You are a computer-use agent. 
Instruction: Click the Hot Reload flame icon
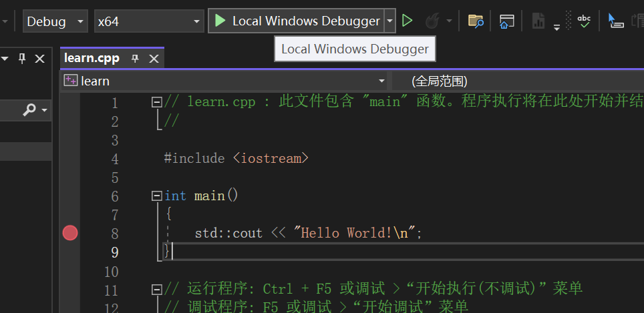click(432, 21)
